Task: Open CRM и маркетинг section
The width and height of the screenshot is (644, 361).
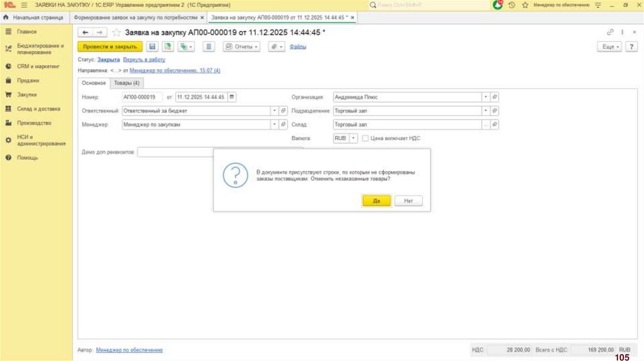Action: tap(38, 66)
